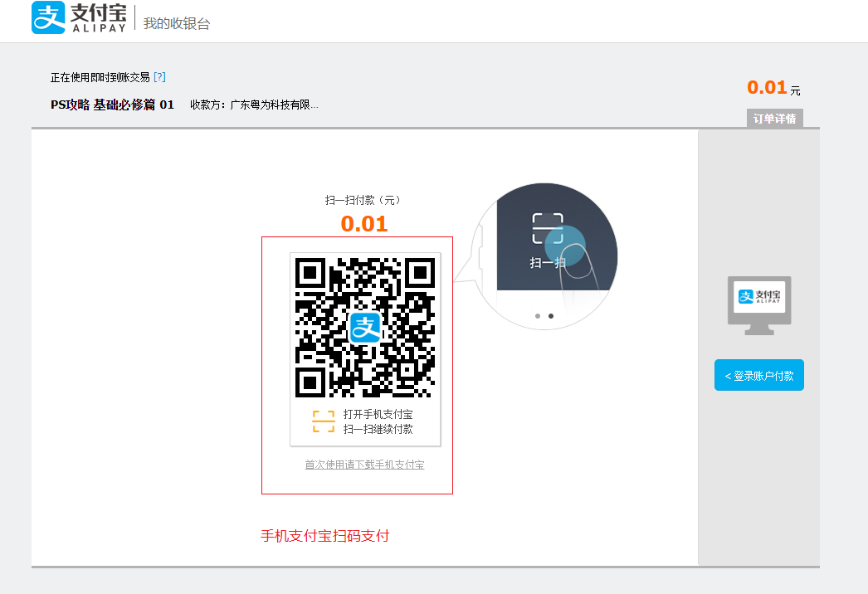Screen dimensions: 868x594
Task: Click the 正在使用即时到账交易 text
Action: [100, 77]
